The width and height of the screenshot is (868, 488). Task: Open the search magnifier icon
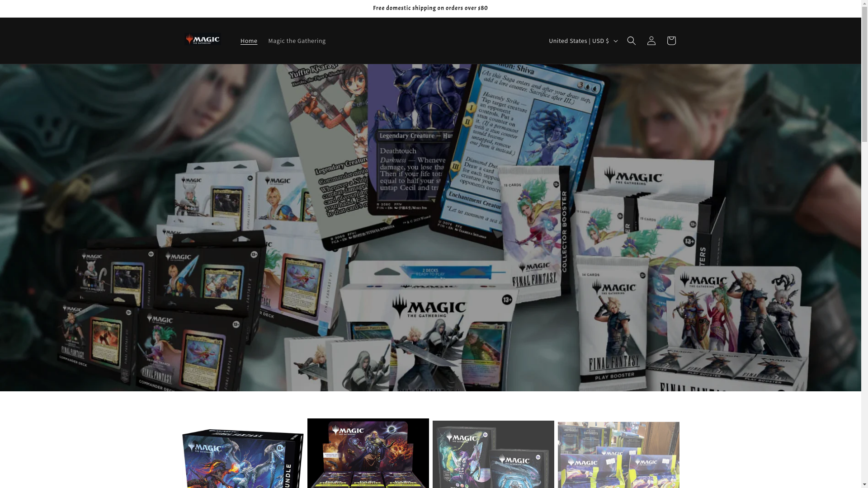pos(631,41)
